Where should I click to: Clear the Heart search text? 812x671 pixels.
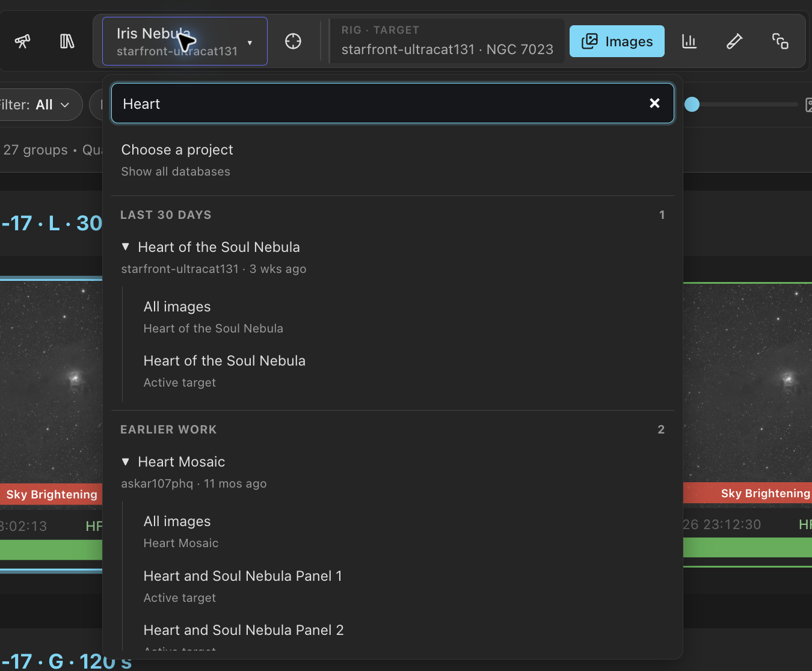click(x=654, y=103)
